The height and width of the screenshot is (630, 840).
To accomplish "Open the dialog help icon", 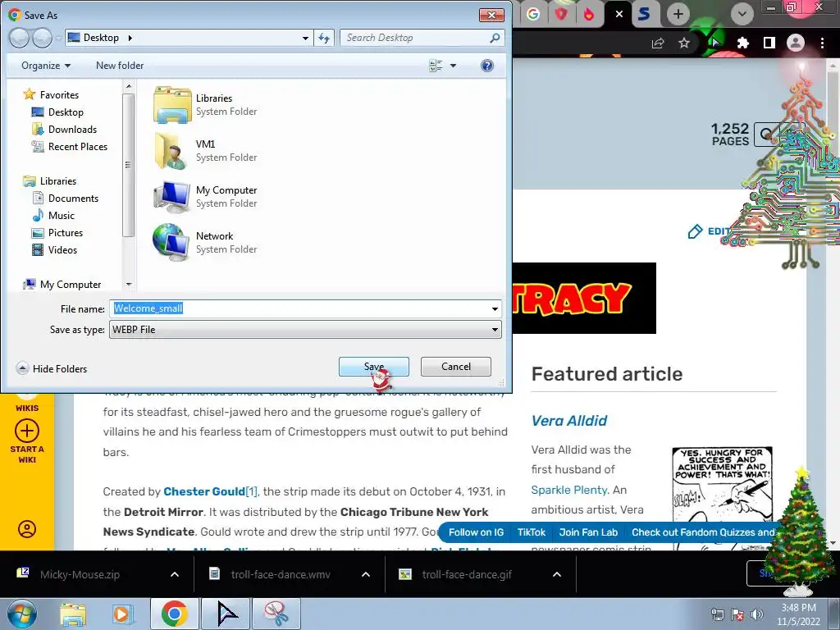I will 487,66.
